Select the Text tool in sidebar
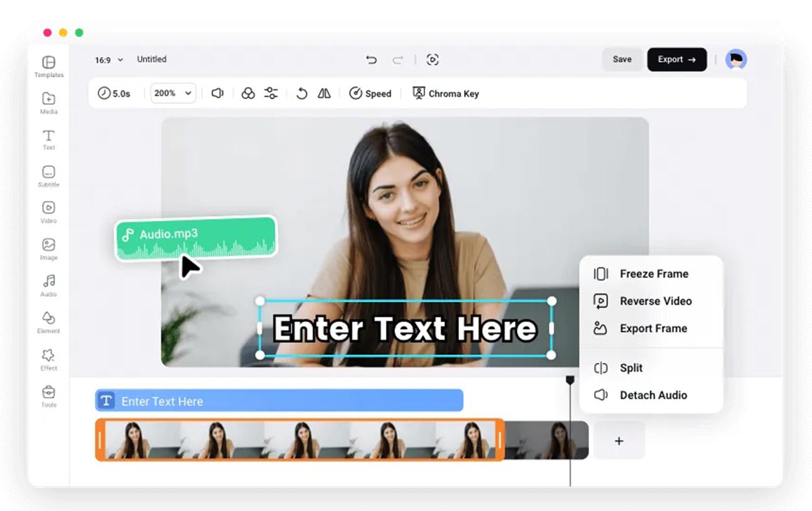The width and height of the screenshot is (812, 511). click(x=48, y=139)
